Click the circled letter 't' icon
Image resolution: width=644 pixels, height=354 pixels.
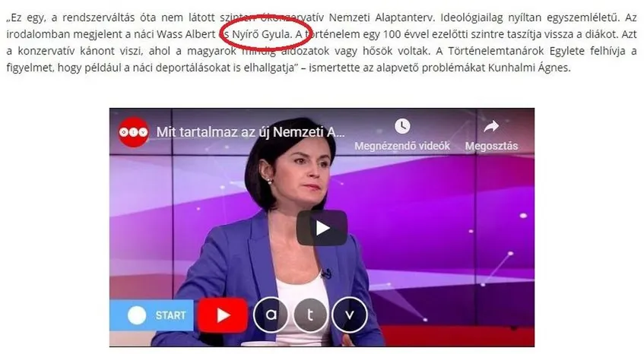[310, 314]
